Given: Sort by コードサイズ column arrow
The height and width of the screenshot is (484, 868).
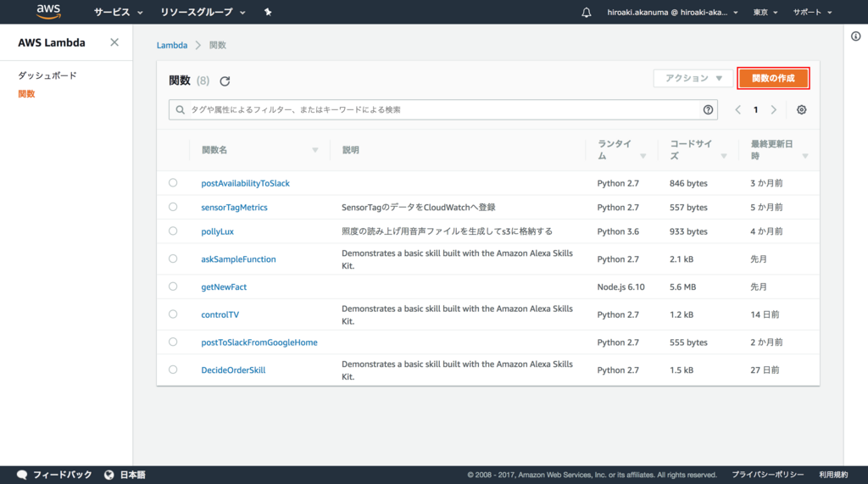Looking at the screenshot, I should [724, 156].
